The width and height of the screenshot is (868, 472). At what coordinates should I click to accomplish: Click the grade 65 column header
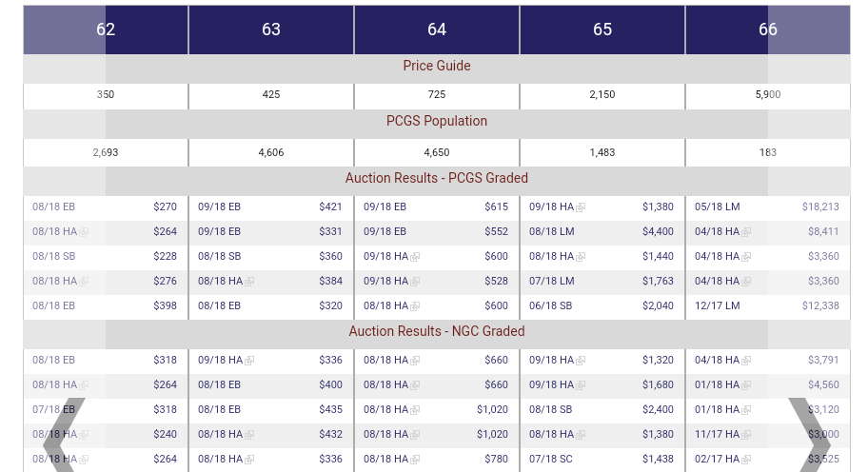[x=602, y=29]
